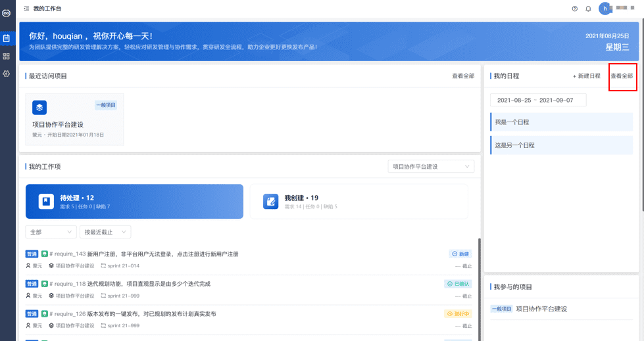Open the 我是一个日程 schedule entry
The width and height of the screenshot is (644, 341).
(x=562, y=122)
